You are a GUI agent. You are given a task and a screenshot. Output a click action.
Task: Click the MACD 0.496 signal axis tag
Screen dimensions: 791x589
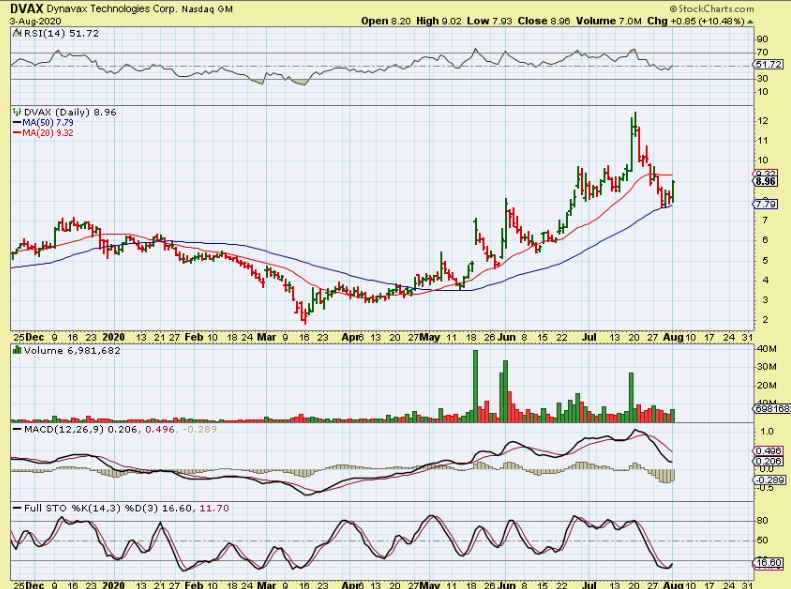pyautogui.click(x=769, y=451)
